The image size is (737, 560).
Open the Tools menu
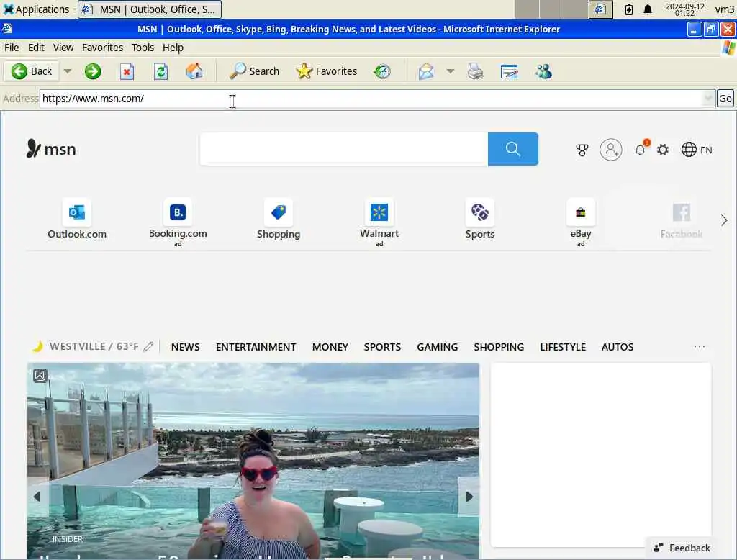(x=143, y=48)
